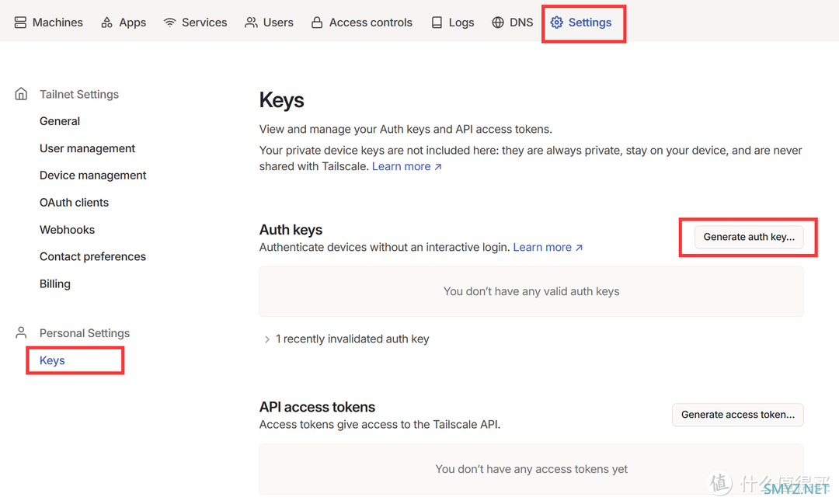Follow Learn more link about private device keys
The height and width of the screenshot is (504, 839).
[406, 166]
